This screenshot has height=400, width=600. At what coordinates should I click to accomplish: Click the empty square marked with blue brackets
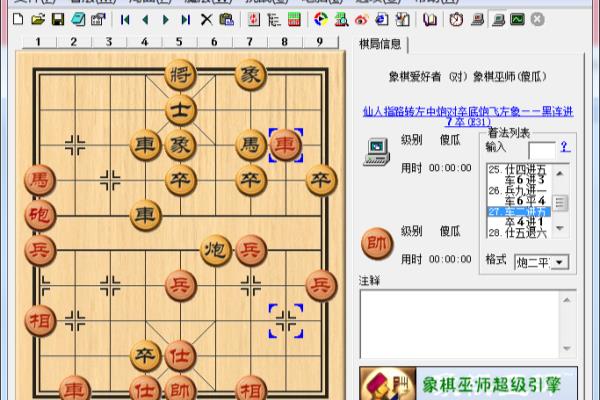point(285,321)
